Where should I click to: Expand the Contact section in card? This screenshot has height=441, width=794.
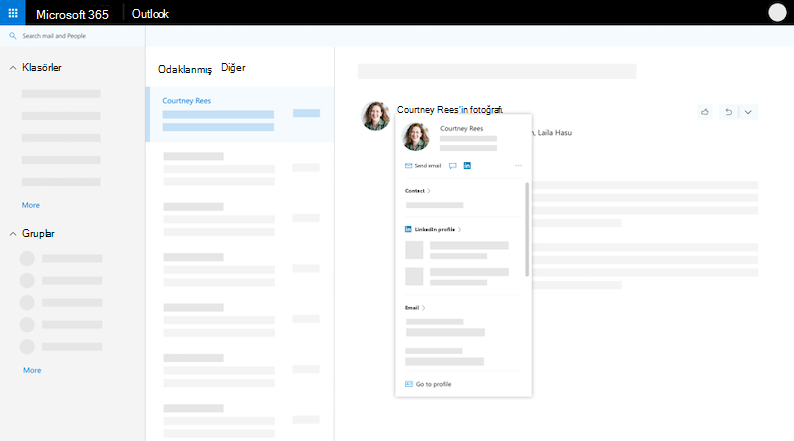[x=418, y=191]
